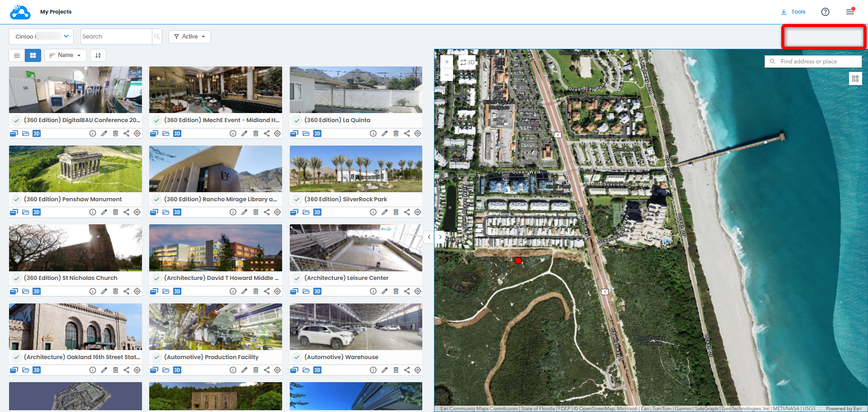Locate Penshaw Monument on the map
Image resolution: width=868 pixels, height=412 pixels.
click(x=137, y=212)
